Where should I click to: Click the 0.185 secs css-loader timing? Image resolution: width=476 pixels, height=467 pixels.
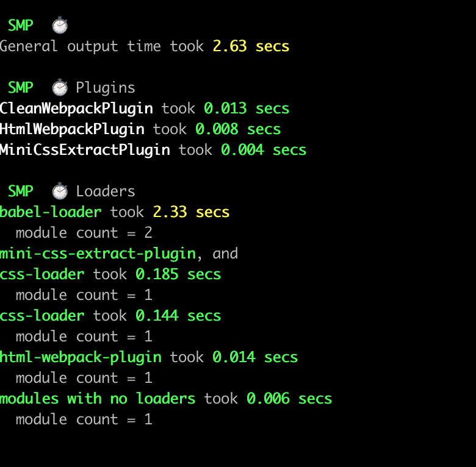[x=178, y=274]
